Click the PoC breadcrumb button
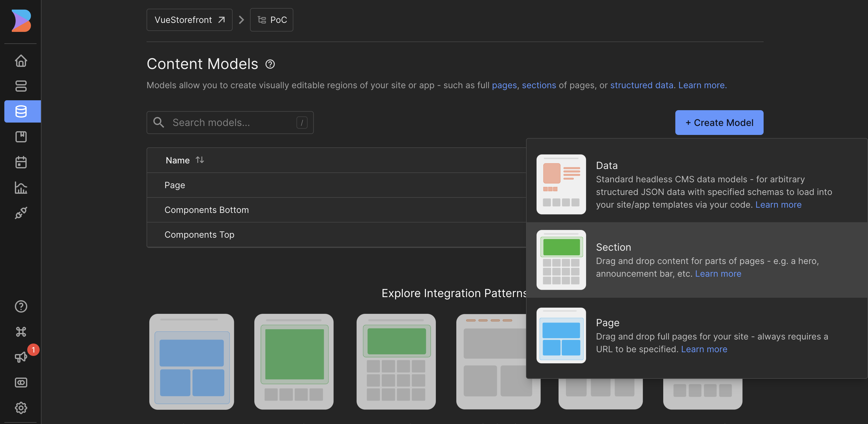 272,20
